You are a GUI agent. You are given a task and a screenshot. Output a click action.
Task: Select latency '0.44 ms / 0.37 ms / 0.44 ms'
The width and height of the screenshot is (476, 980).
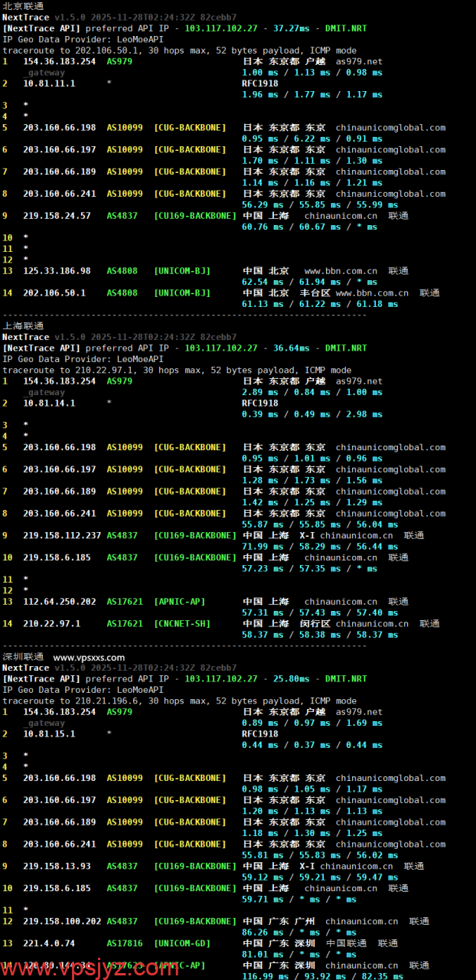point(312,745)
